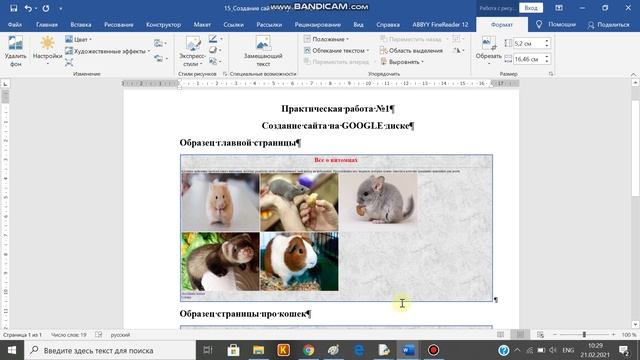Click the Обрезать crop icon

(488, 43)
